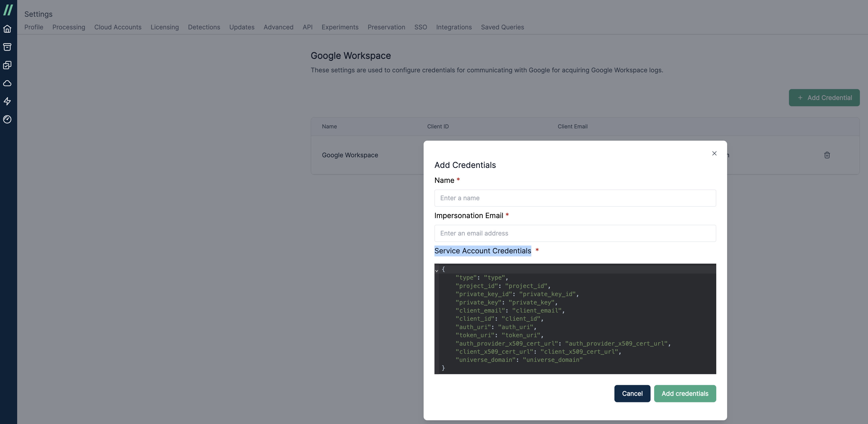Open the Cloud Accounts tab
The image size is (868, 424).
click(118, 27)
